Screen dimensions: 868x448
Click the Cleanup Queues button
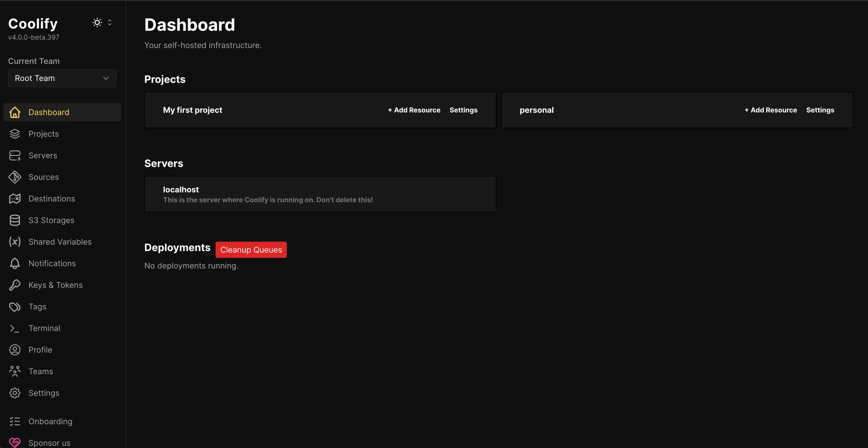[251, 250]
